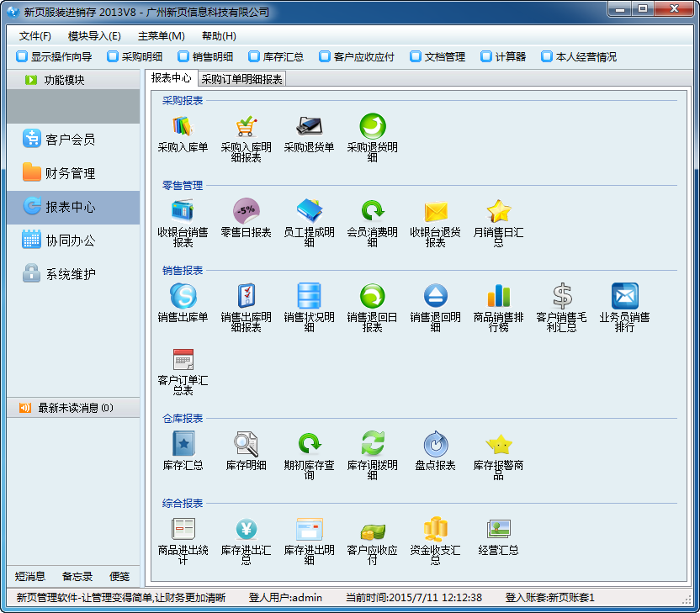Click 采购明细 toolbar item
700x613 pixels.
(x=135, y=56)
